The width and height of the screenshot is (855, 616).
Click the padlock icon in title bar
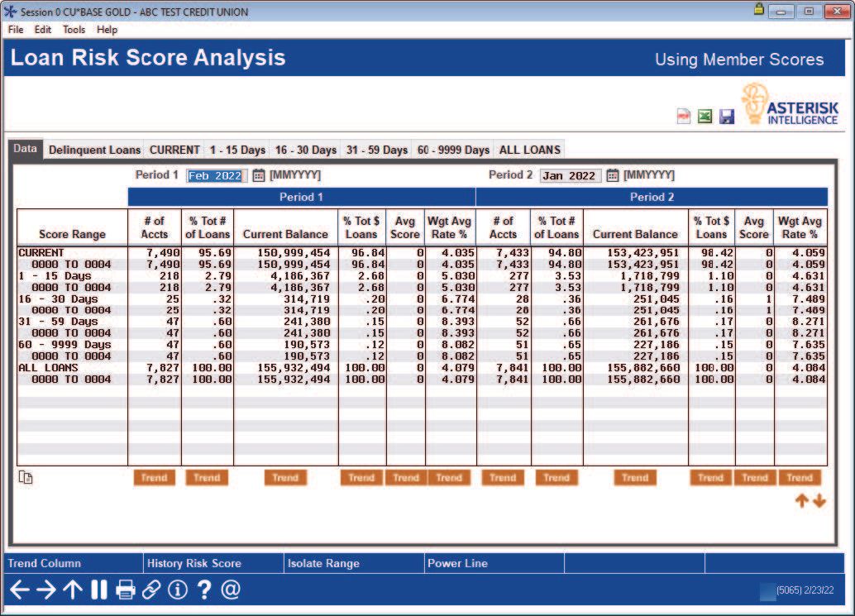point(758,9)
